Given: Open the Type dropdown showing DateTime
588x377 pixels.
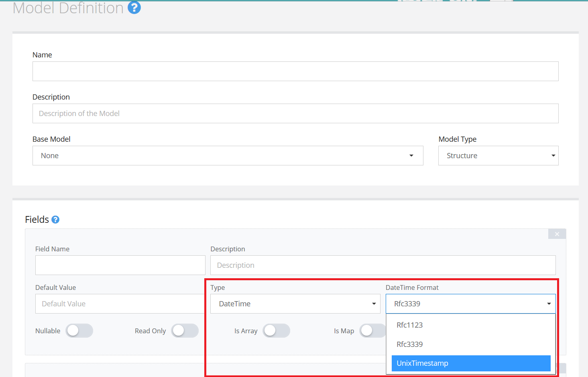Looking at the screenshot, I should (x=295, y=304).
